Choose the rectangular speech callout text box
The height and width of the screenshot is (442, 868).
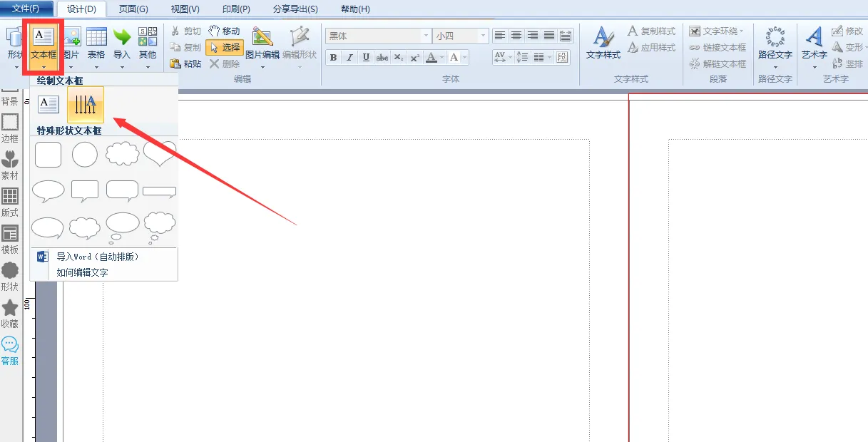click(85, 191)
